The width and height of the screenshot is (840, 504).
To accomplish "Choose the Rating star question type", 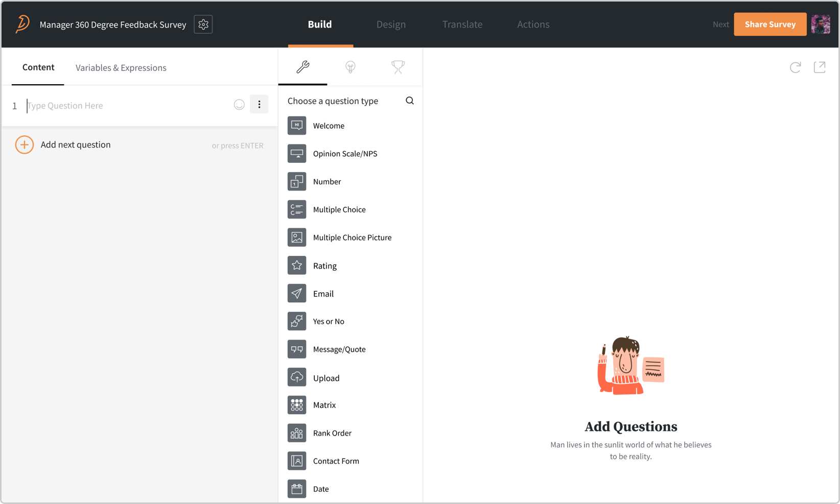I will pos(324,266).
